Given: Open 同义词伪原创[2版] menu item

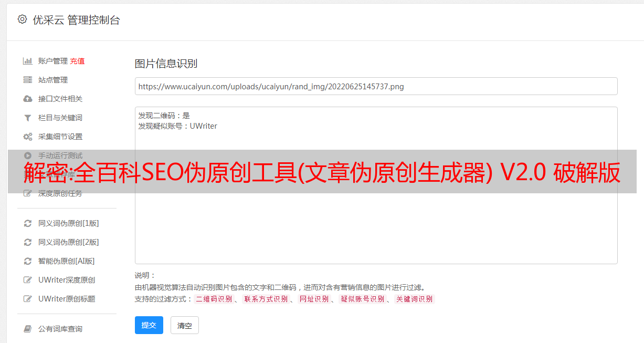Looking at the screenshot, I should (x=69, y=242).
